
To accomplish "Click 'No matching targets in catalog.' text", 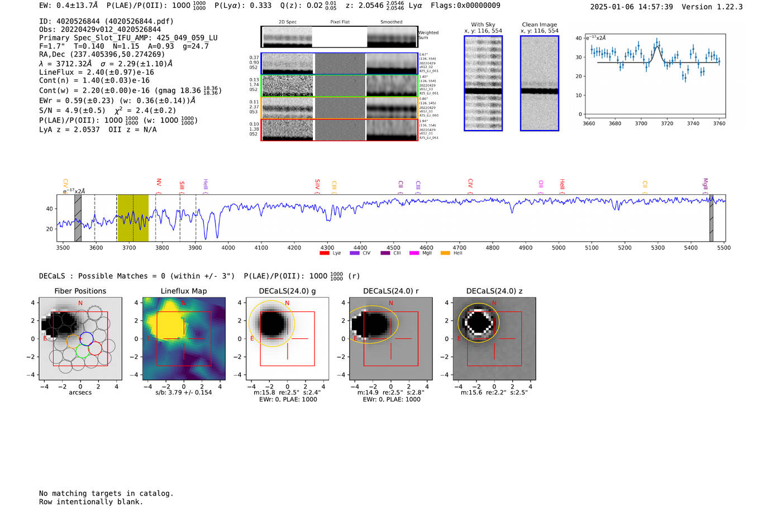I will pos(106,493).
